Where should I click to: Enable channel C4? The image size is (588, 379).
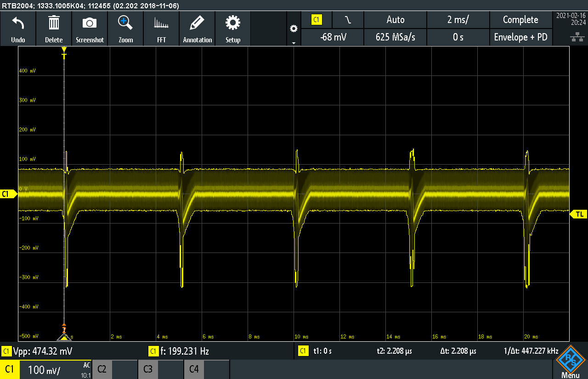click(193, 369)
